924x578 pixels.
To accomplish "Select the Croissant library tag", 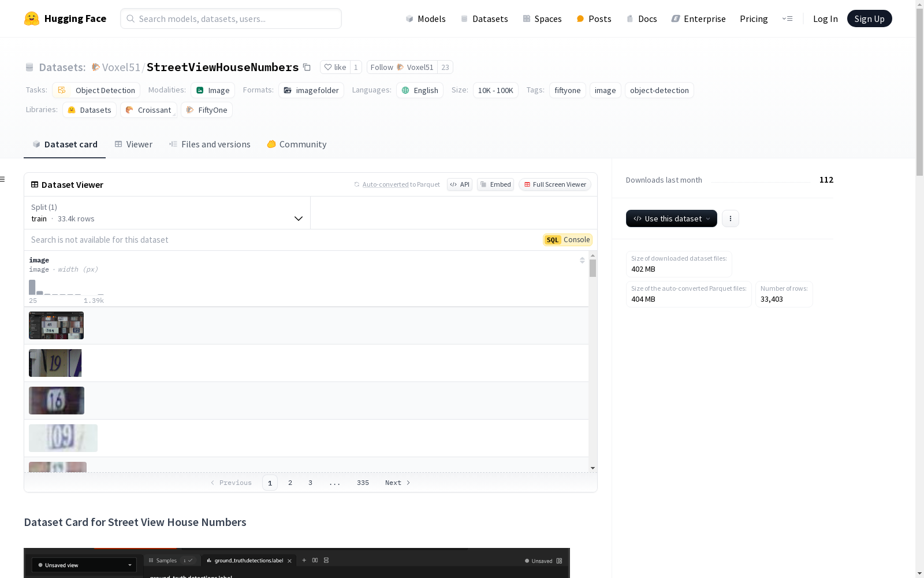I will coord(148,110).
